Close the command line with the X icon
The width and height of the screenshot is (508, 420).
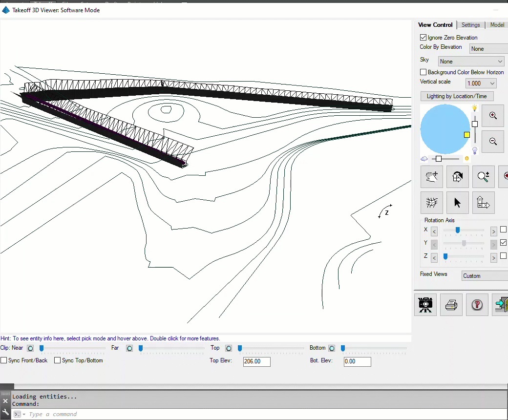pyautogui.click(x=5, y=401)
